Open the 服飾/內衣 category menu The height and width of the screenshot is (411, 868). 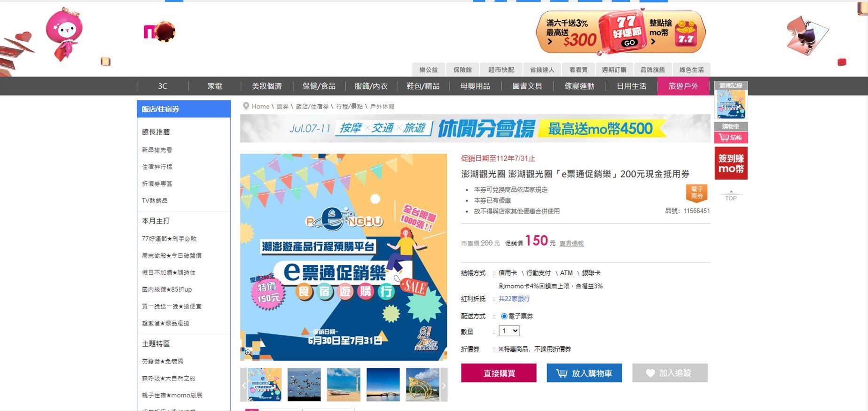pyautogui.click(x=371, y=86)
